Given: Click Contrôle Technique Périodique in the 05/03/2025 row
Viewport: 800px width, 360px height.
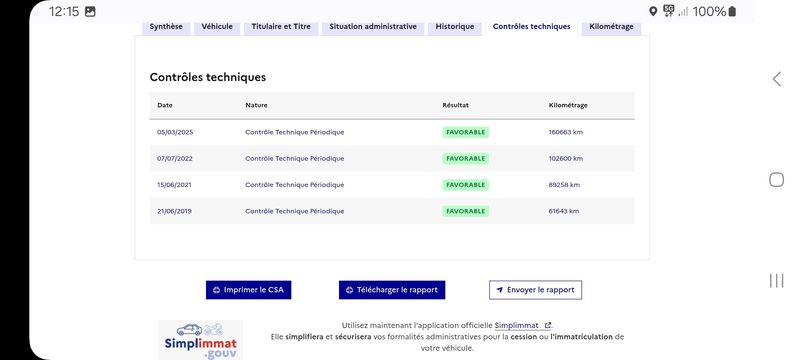Looking at the screenshot, I should [x=294, y=132].
